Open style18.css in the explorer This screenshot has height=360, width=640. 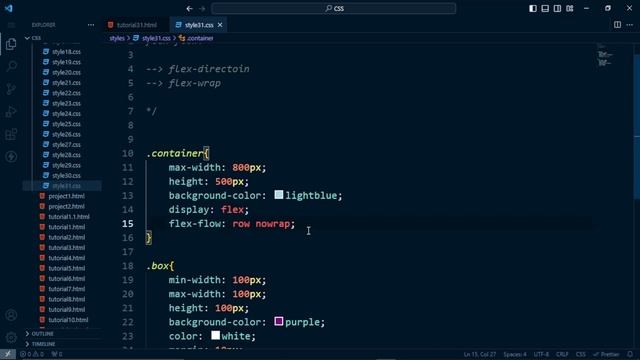(66, 52)
